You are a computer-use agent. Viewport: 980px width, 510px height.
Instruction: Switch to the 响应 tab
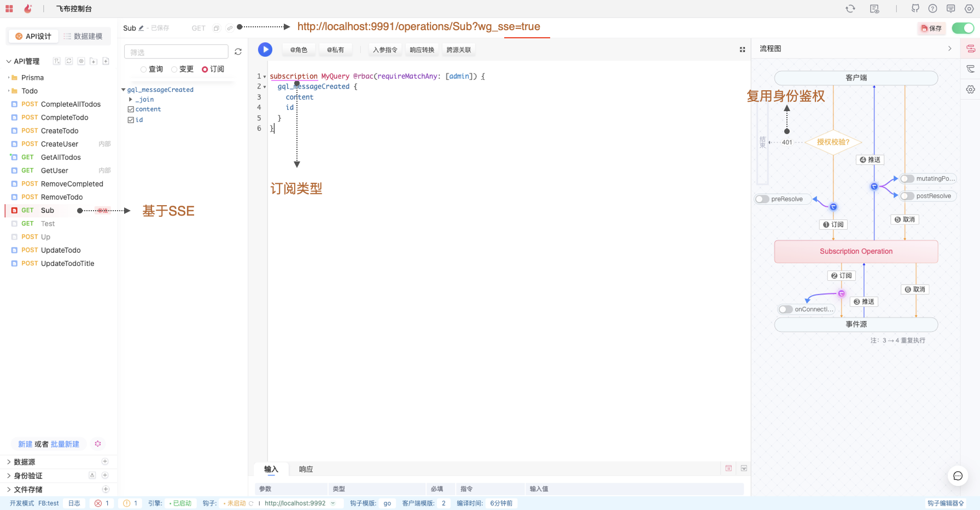click(306, 469)
